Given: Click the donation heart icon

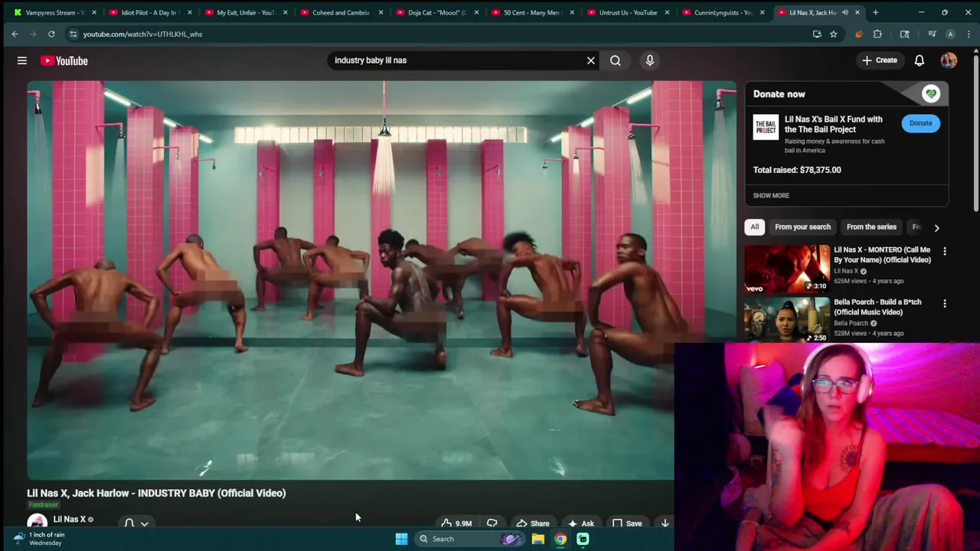Looking at the screenshot, I should pos(931,94).
